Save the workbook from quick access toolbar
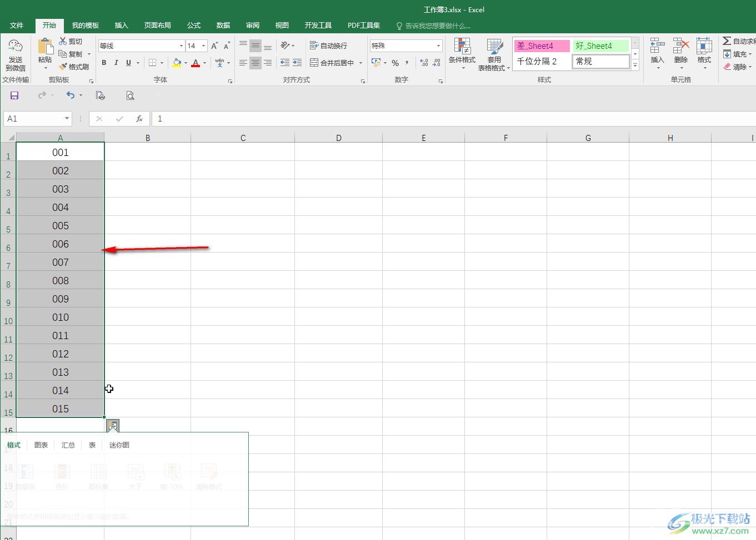 pos(14,95)
